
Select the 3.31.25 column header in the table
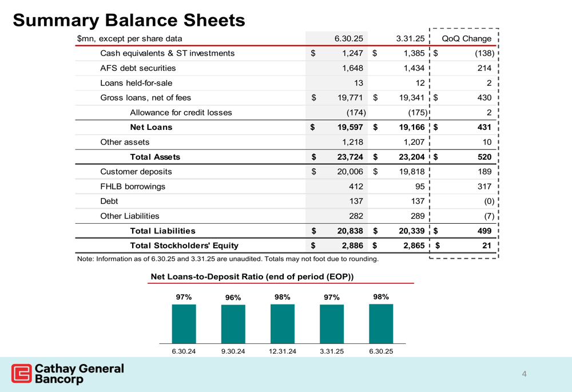(410, 39)
